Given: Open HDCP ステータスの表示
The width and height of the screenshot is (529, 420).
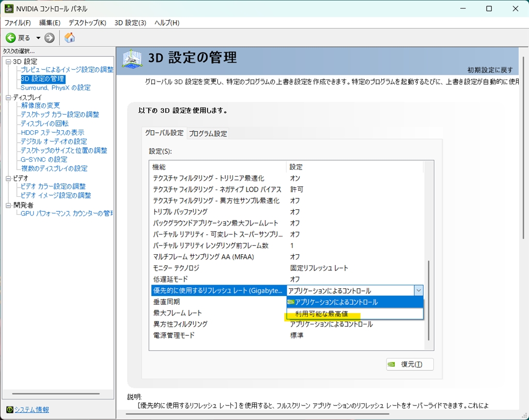Looking at the screenshot, I should (x=52, y=133).
